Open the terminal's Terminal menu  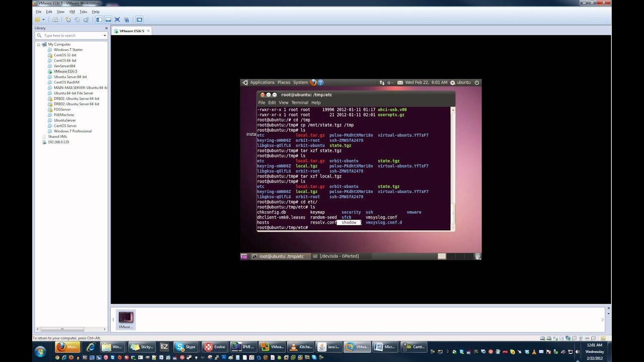point(300,103)
